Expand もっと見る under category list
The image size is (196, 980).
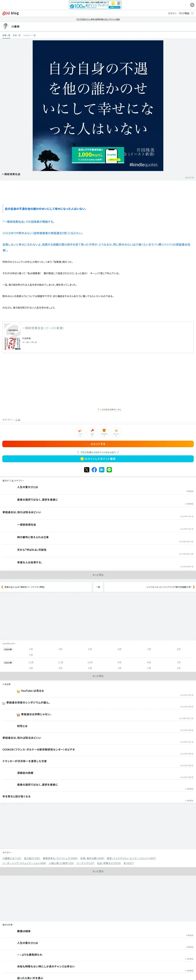point(98,871)
